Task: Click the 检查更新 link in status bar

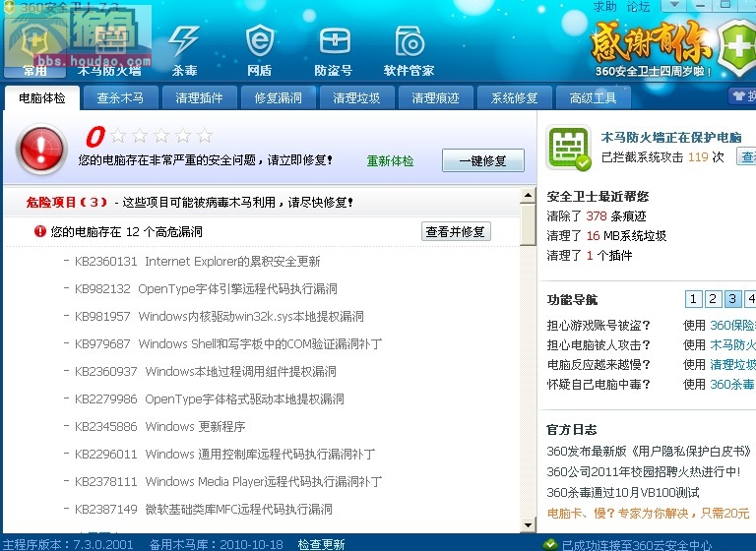Action: pyautogui.click(x=322, y=545)
